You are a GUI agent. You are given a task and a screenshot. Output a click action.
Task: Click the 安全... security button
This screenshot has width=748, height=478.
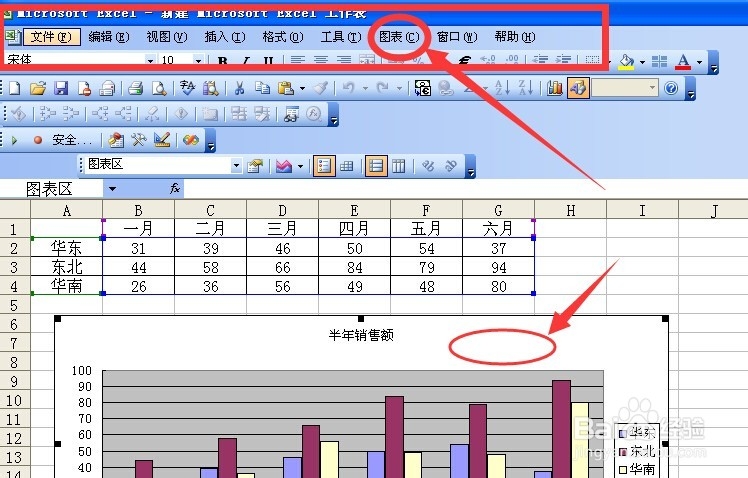pyautogui.click(x=72, y=140)
